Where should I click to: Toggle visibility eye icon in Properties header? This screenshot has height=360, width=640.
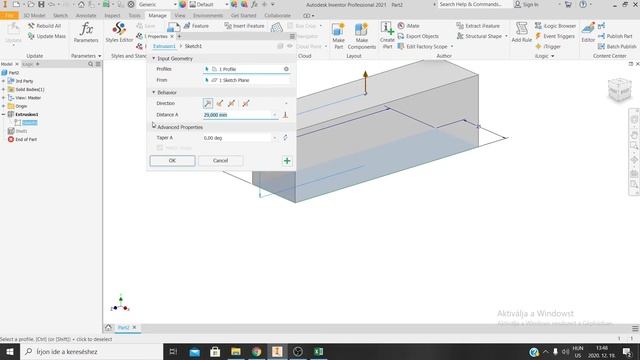pos(290,46)
